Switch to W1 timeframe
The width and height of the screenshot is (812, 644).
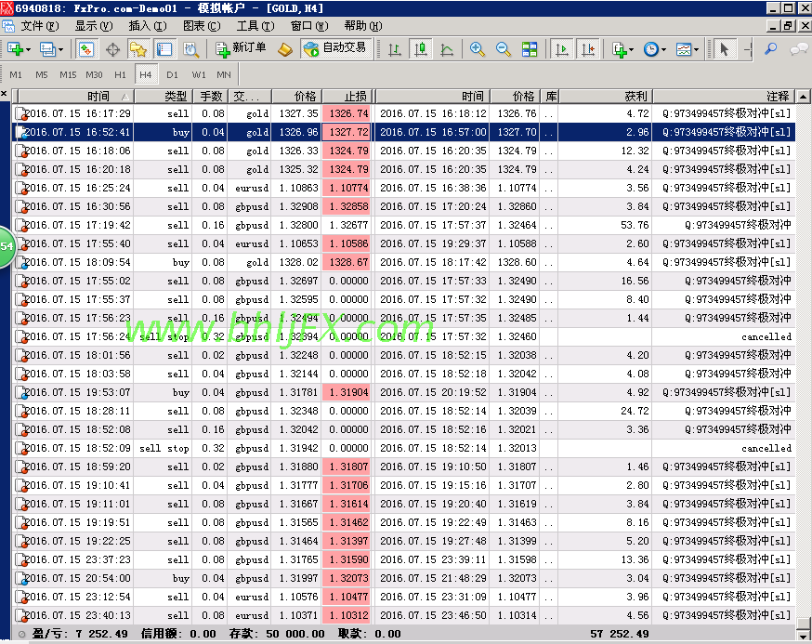[x=198, y=75]
